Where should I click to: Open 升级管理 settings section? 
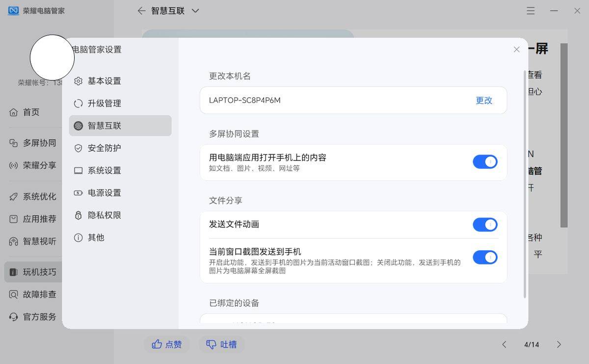coord(120,104)
